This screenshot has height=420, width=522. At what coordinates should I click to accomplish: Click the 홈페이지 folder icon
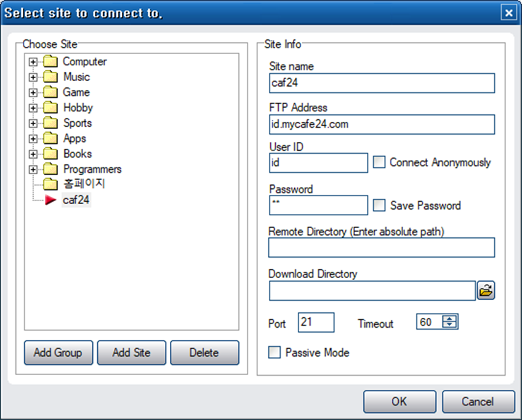[x=50, y=184]
